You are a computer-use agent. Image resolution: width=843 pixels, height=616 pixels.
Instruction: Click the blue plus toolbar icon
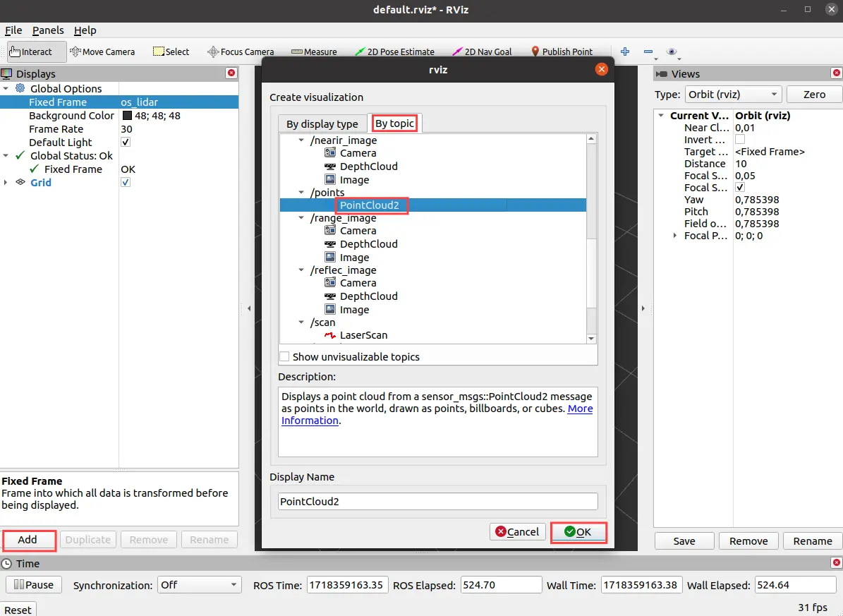[624, 52]
